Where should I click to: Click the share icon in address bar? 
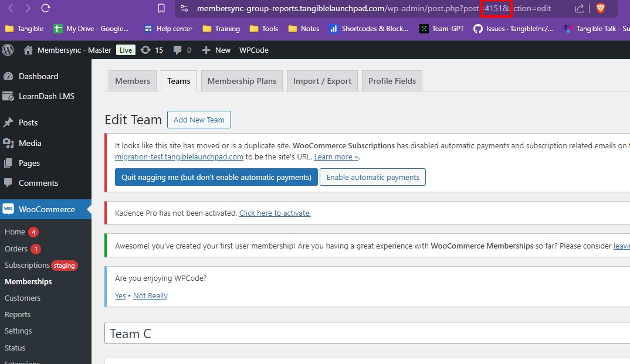click(x=578, y=9)
